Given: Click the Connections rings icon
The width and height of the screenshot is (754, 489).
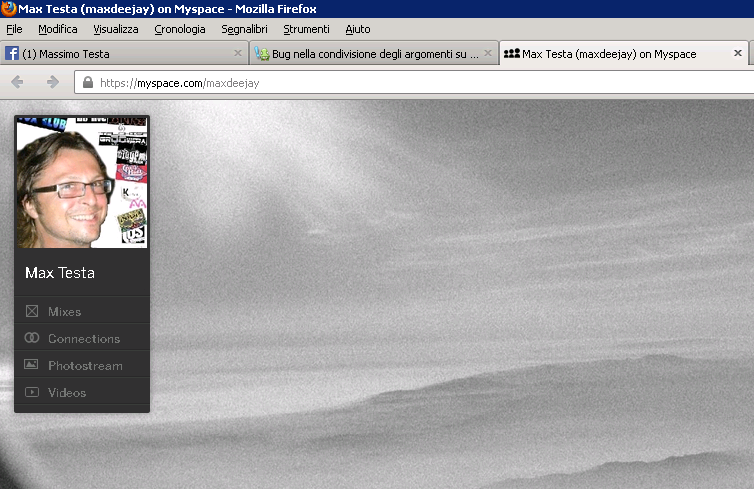Looking at the screenshot, I should [32, 338].
